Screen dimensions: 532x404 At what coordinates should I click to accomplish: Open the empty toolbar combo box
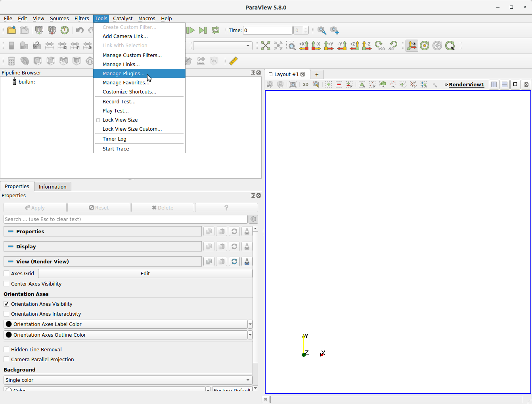tap(222, 46)
